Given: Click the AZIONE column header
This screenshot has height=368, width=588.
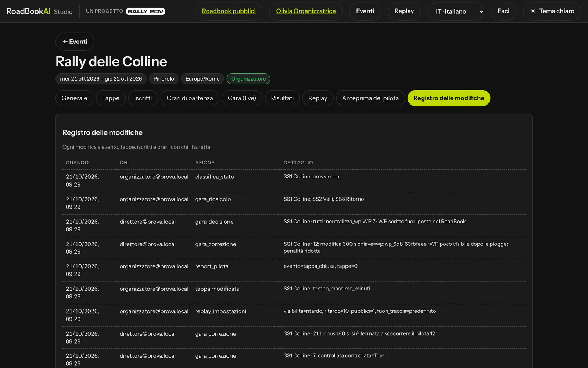Looking at the screenshot, I should coord(205,163).
